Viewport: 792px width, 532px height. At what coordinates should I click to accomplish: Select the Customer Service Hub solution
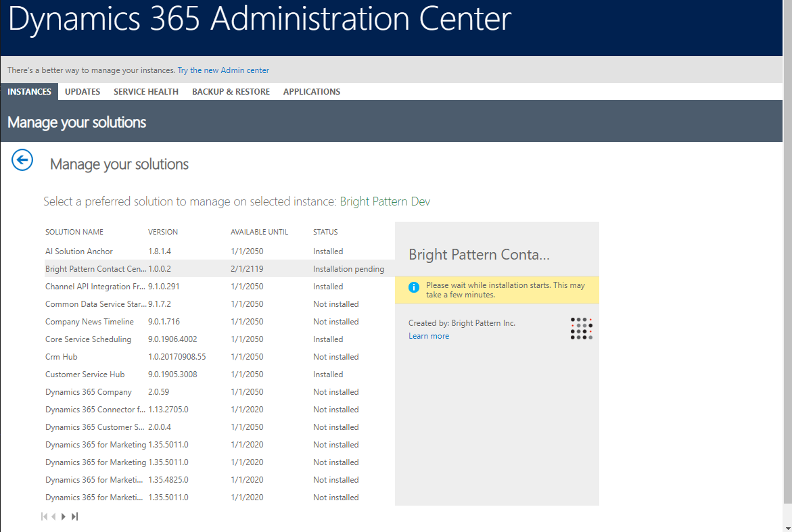[219, 374]
